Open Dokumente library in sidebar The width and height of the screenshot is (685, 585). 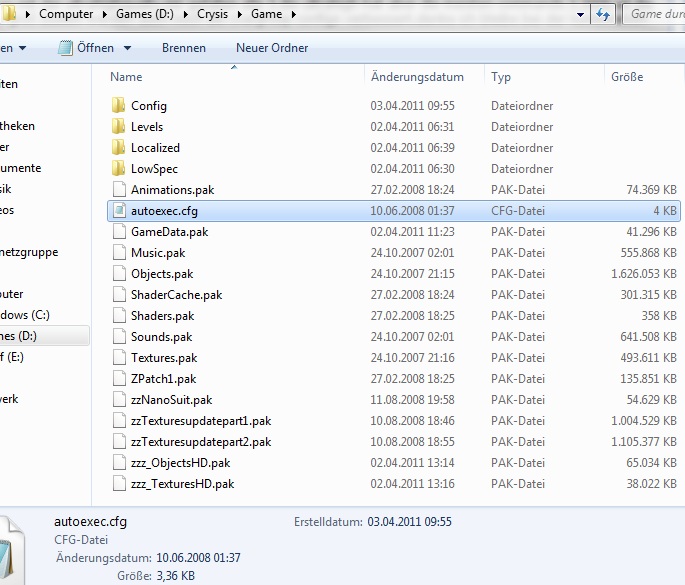coord(21,168)
